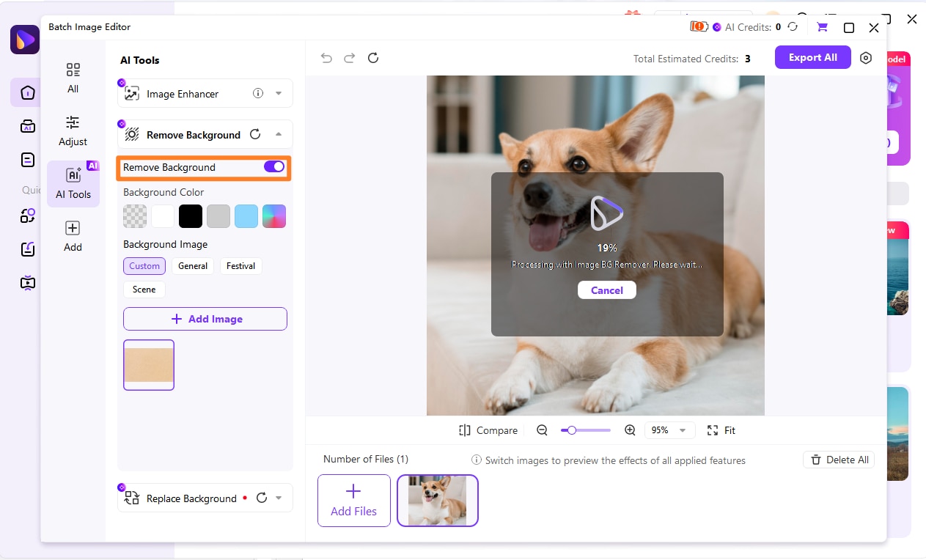Click the undo arrow icon
This screenshot has width=926, height=560.
pyautogui.click(x=326, y=58)
